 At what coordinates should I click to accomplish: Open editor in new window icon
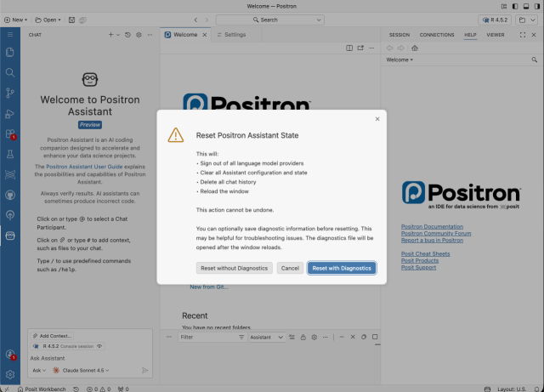click(x=360, y=48)
